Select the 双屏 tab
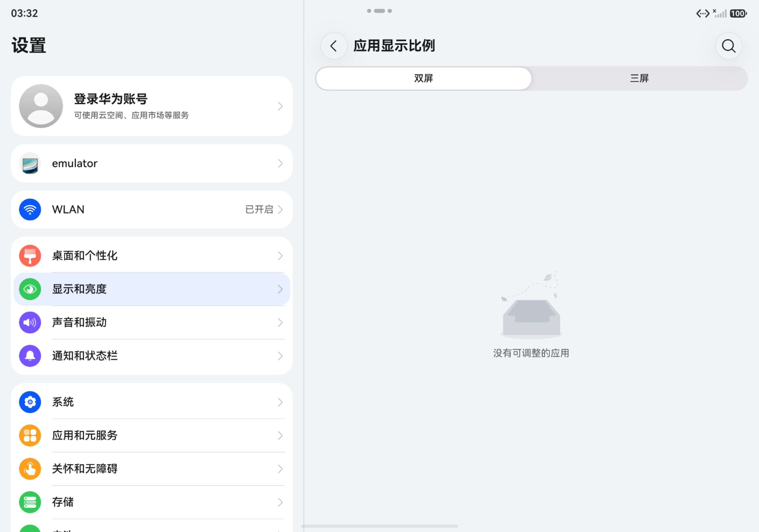The height and width of the screenshot is (532, 759). [x=423, y=78]
